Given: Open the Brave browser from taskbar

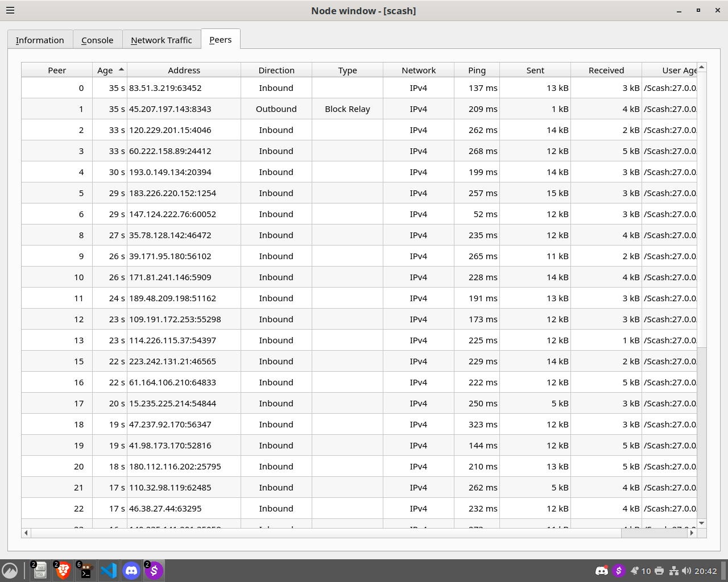Looking at the screenshot, I should point(63,571).
